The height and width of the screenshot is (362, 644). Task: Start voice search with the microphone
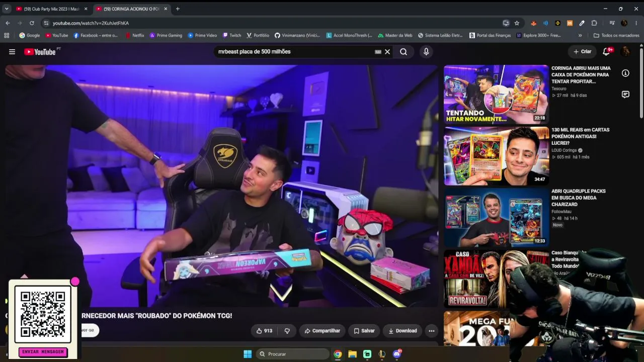pos(426,52)
